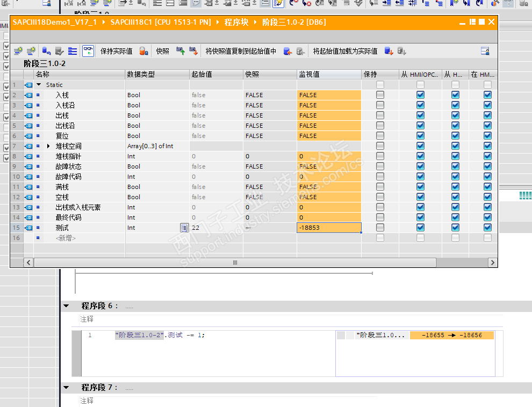Click the tag icon of row 1 Static
Viewport: 532px width, 407px height.
pyautogui.click(x=28, y=85)
